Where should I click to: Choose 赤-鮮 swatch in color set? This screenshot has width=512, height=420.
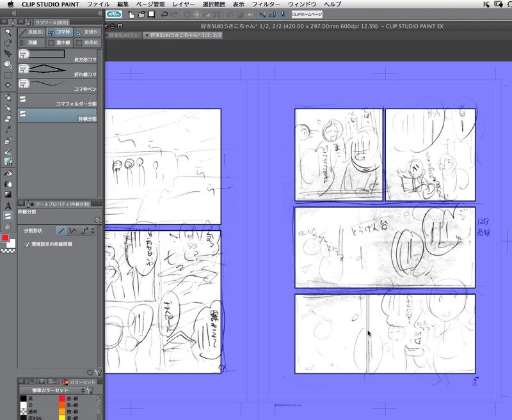(61, 398)
